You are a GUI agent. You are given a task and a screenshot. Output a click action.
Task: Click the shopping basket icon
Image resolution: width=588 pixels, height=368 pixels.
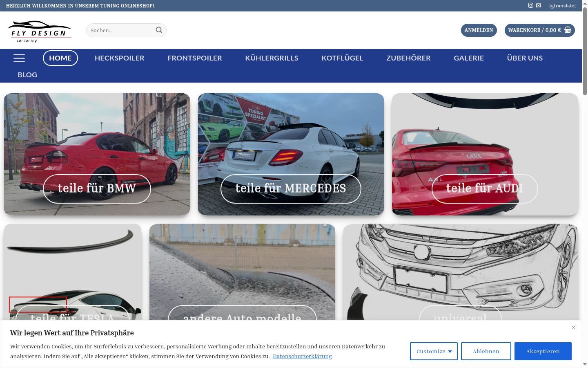tap(568, 30)
